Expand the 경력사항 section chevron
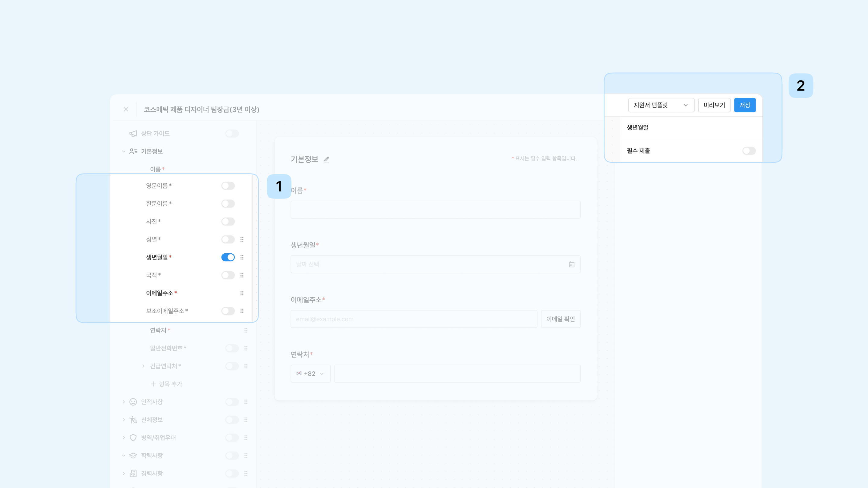The height and width of the screenshot is (488, 868). click(124, 473)
